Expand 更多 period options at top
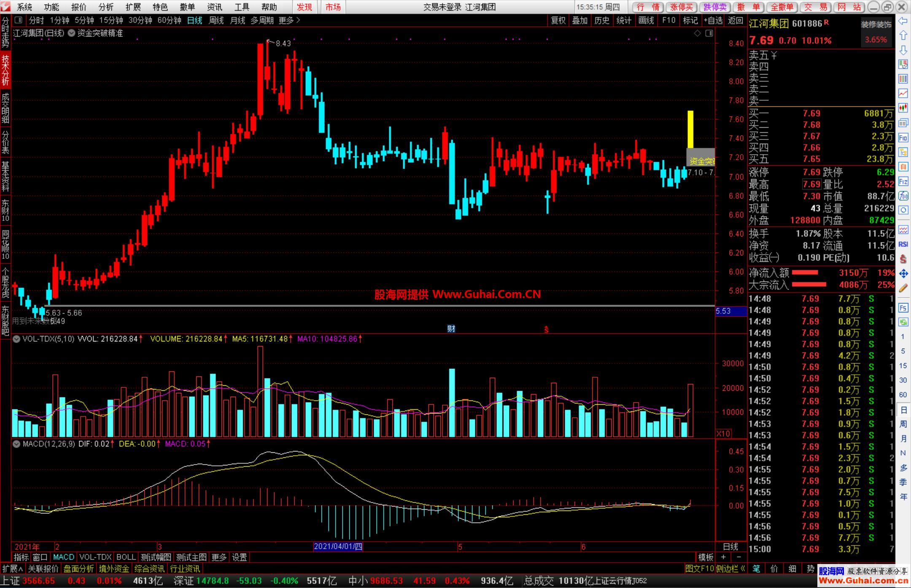911x588 pixels. [x=290, y=20]
